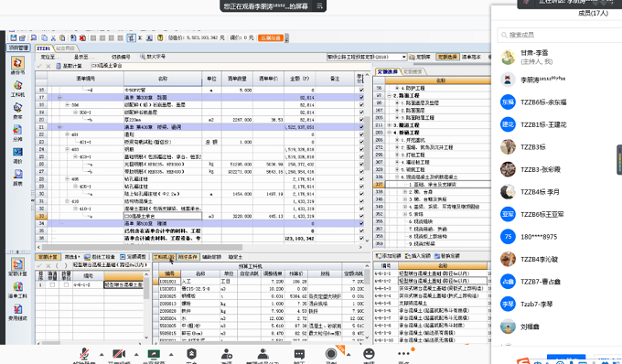
Task: Switch to the 辅助定额 tab
Action: (x=212, y=257)
